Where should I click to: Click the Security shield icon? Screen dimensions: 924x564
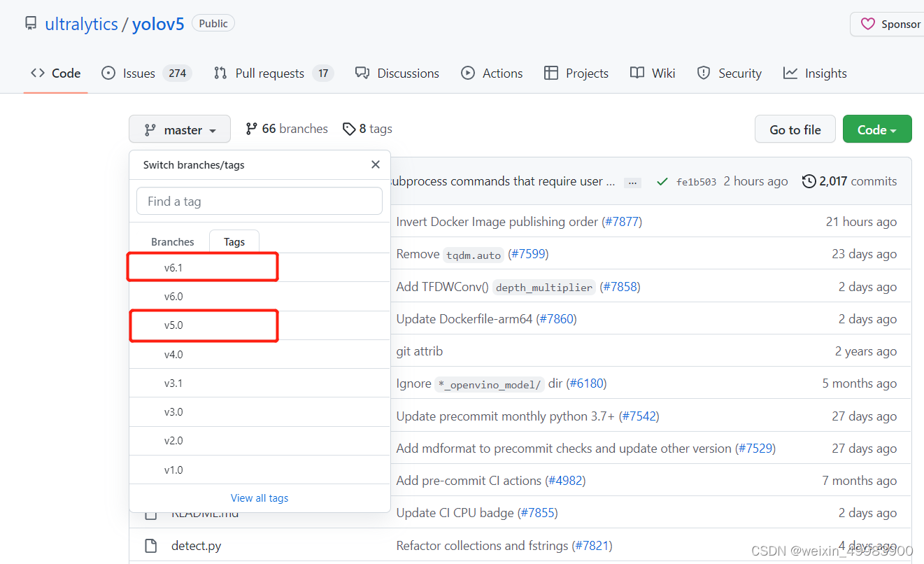(x=704, y=73)
